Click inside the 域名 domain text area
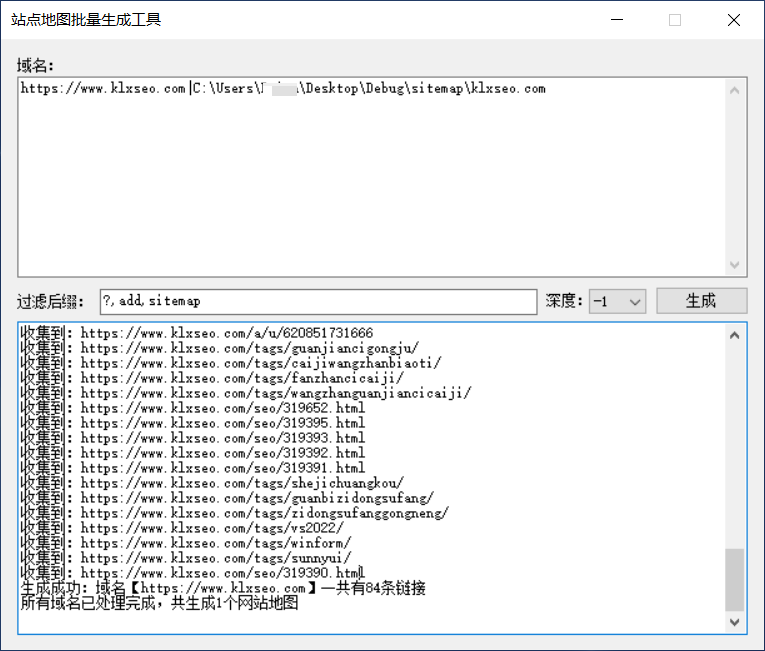The image size is (765, 651). pyautogui.click(x=371, y=177)
